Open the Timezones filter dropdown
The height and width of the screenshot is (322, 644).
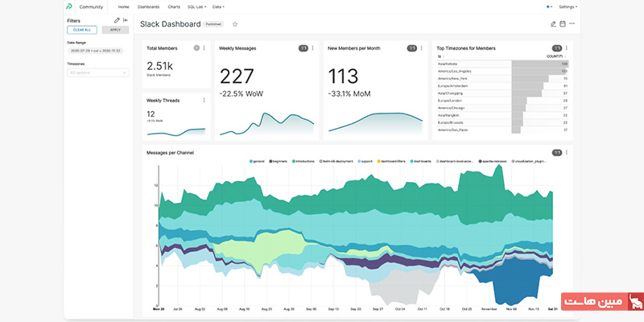[97, 72]
